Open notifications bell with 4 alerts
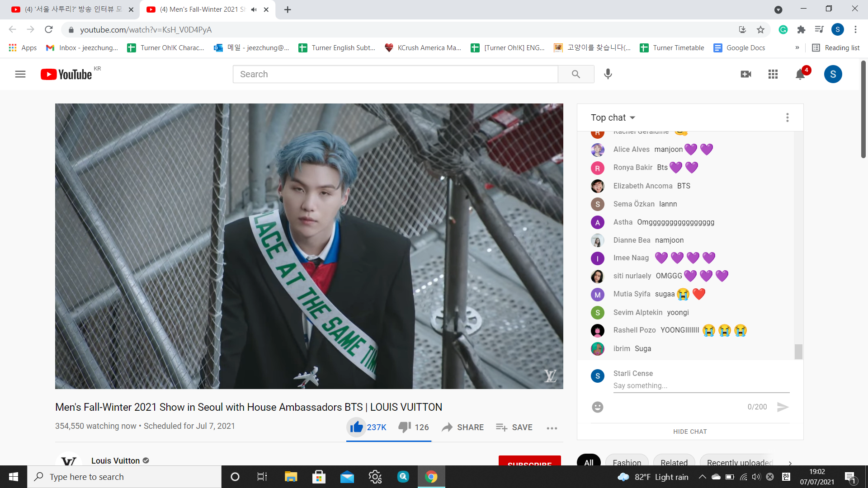868x488 pixels. (x=801, y=74)
